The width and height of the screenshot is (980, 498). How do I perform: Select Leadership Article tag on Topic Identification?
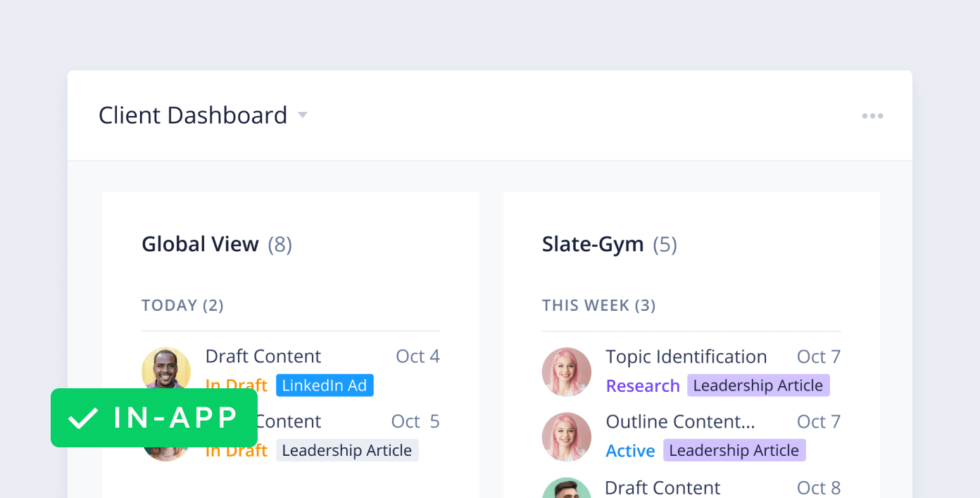(758, 385)
